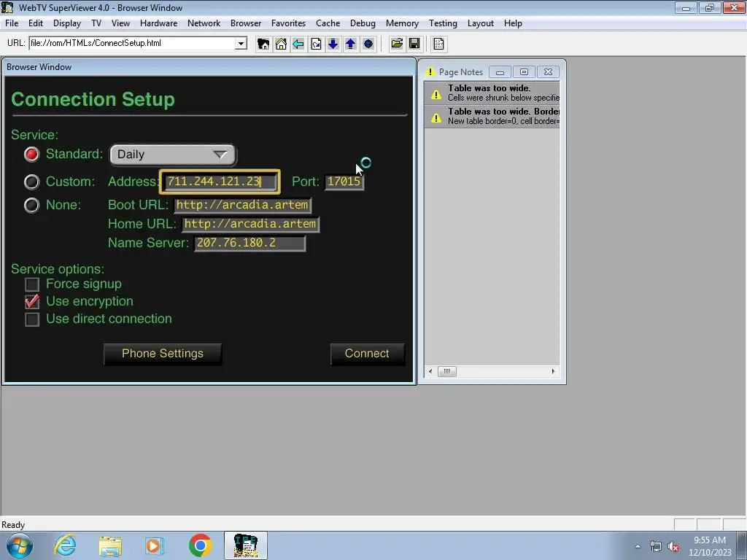Screen dimensions: 747x560
Task: Open the TV menu
Action: pyautogui.click(x=96, y=23)
